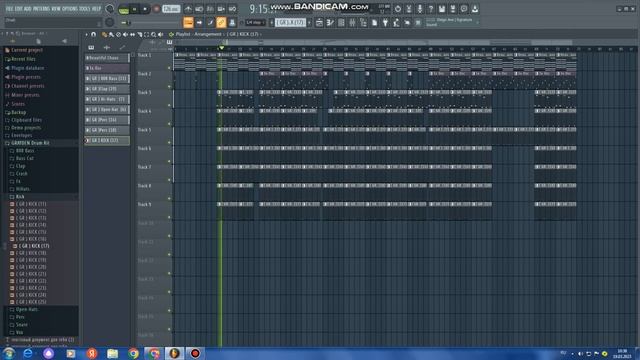Toggle mute dot on Track 1
Image resolution: width=640 pixels, height=360 pixels.
pyautogui.click(x=169, y=68)
